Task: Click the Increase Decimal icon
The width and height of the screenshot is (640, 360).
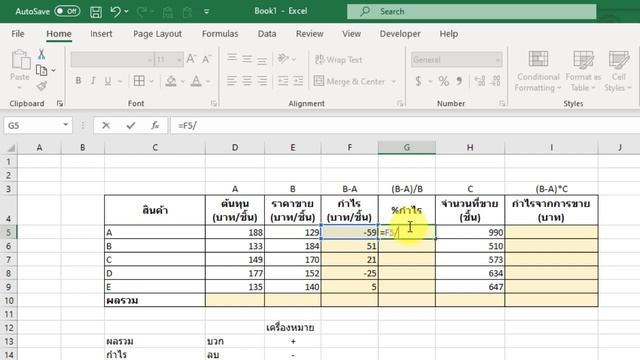Action: click(x=480, y=81)
